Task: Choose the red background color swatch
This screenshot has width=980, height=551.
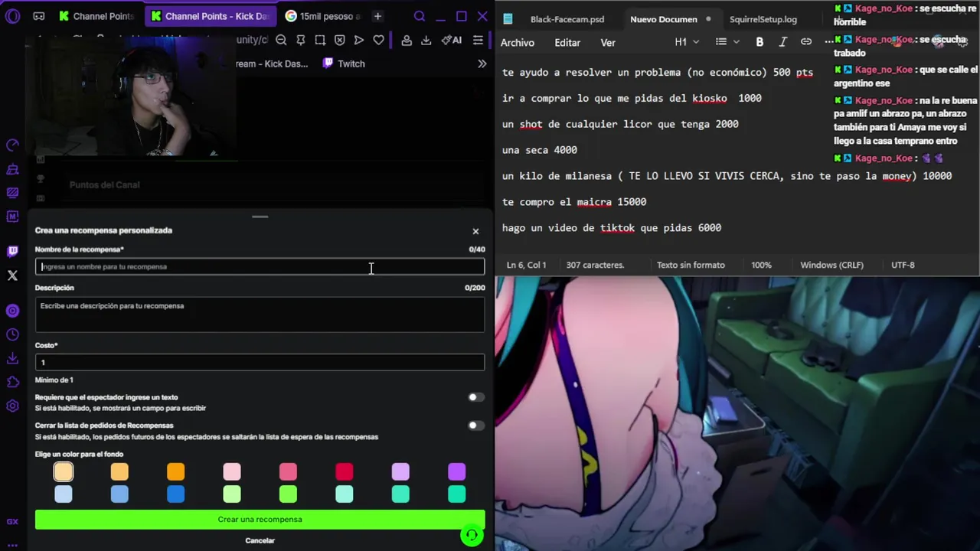Action: tap(345, 472)
